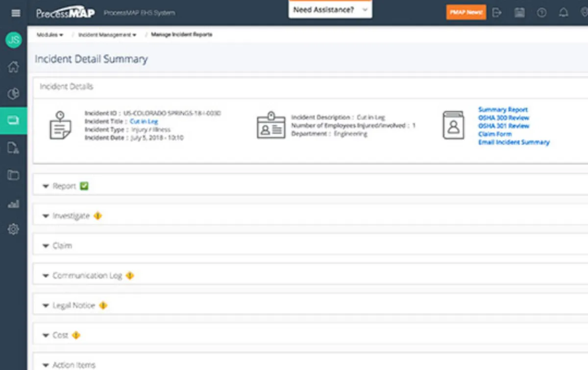The image size is (588, 370).
Task: Open the calendar icon in header
Action: click(519, 13)
